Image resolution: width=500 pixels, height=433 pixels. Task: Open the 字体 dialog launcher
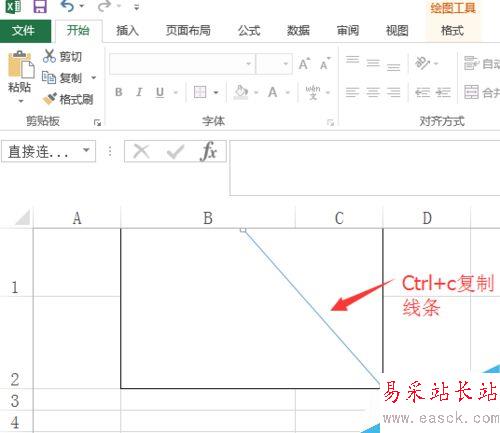click(330, 123)
